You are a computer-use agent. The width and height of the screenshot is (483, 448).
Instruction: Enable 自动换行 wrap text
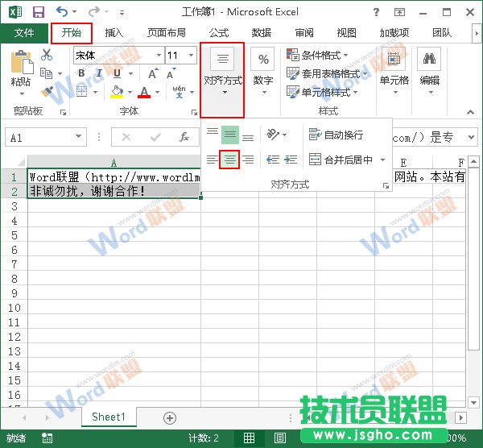pyautogui.click(x=336, y=135)
